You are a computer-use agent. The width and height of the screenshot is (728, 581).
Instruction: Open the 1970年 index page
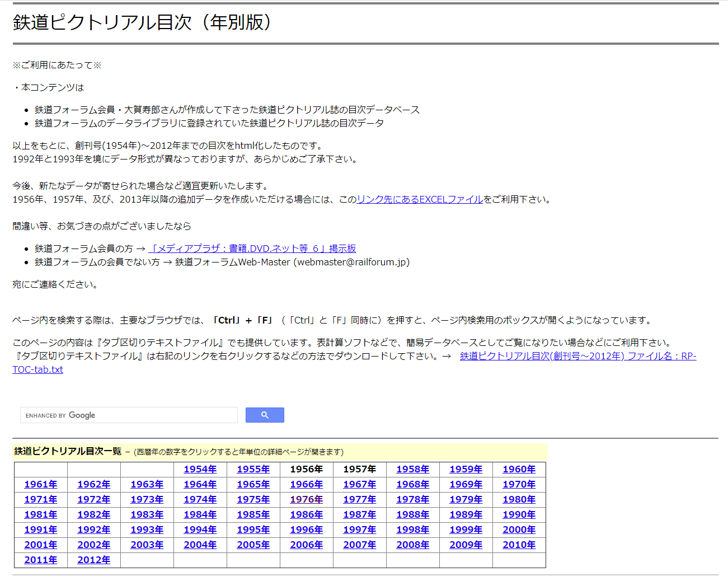[x=519, y=484]
